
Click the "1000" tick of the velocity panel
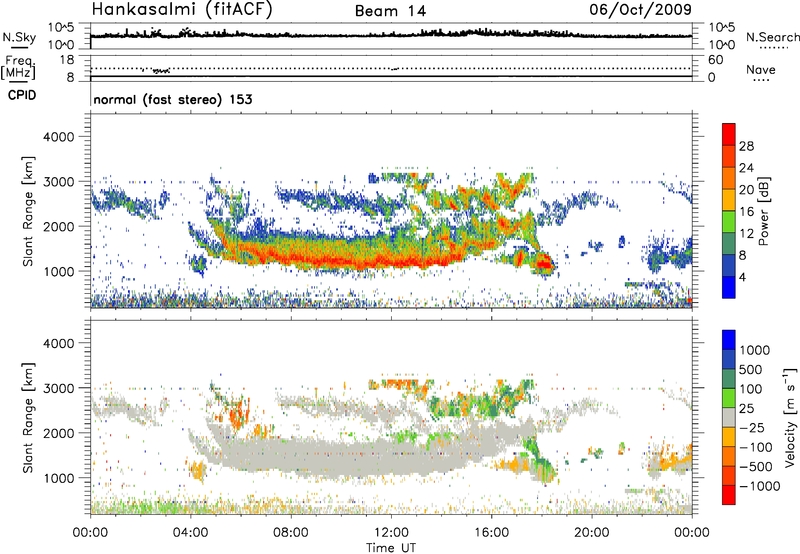[58, 478]
